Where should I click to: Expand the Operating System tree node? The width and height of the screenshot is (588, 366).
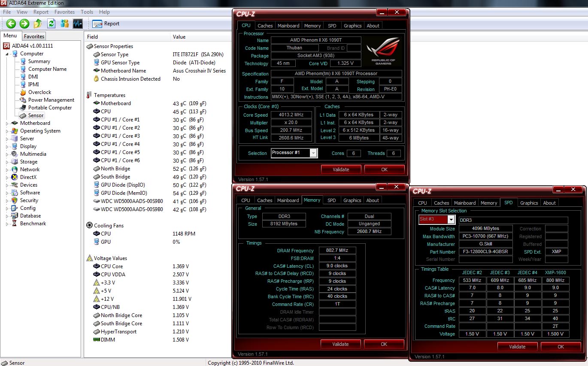(7, 131)
